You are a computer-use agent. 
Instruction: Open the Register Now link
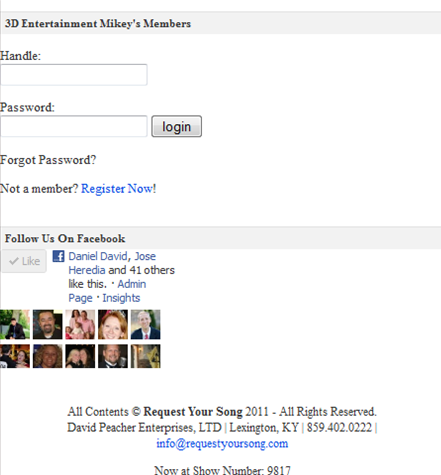118,189
